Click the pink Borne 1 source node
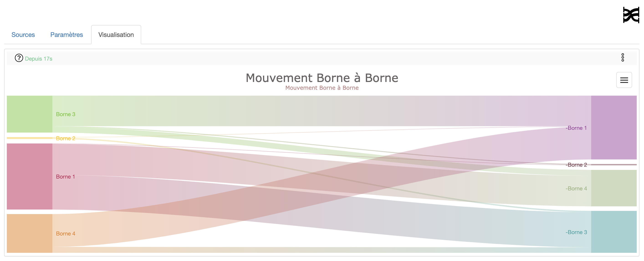The width and height of the screenshot is (644, 261). click(30, 177)
